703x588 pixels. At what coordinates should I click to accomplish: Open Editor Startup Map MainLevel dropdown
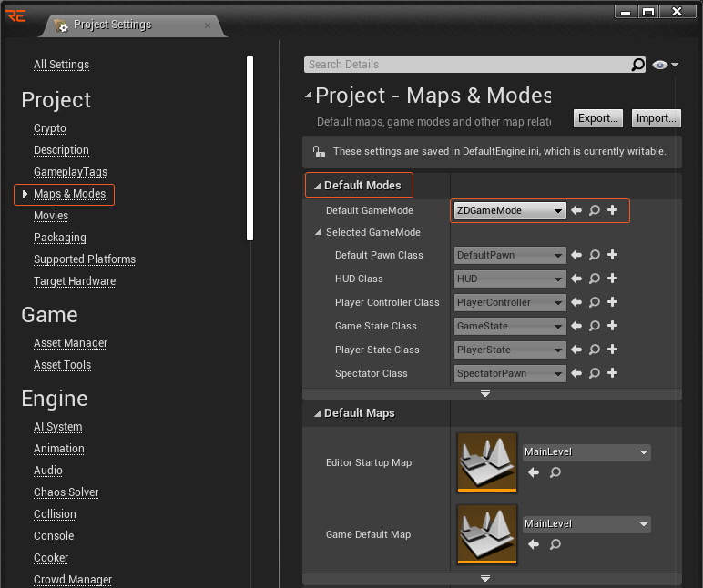point(586,452)
